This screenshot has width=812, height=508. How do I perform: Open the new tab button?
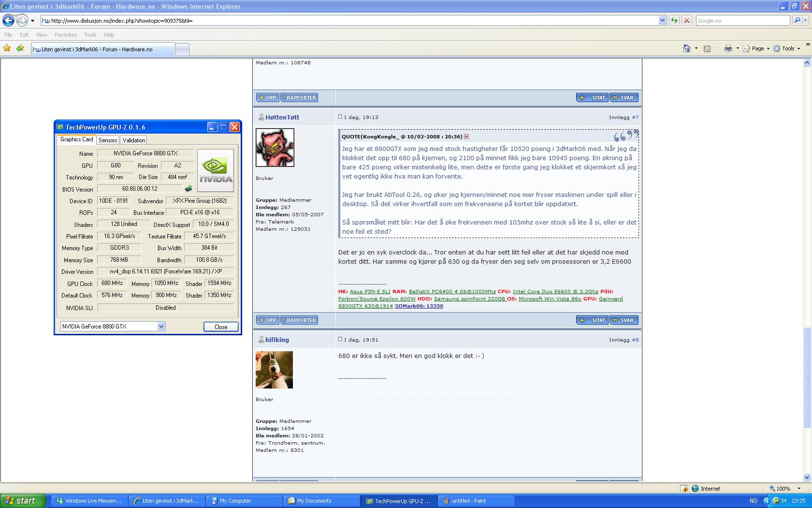tap(182, 49)
